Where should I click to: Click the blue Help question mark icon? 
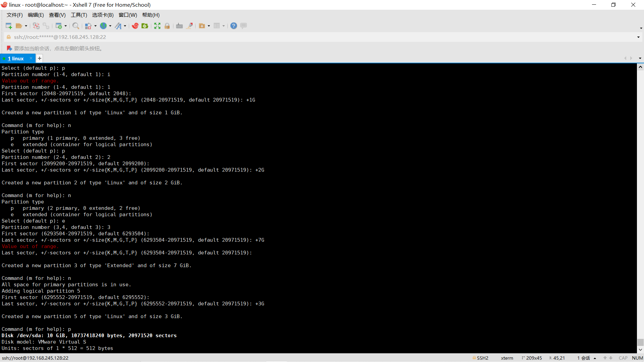click(x=234, y=26)
